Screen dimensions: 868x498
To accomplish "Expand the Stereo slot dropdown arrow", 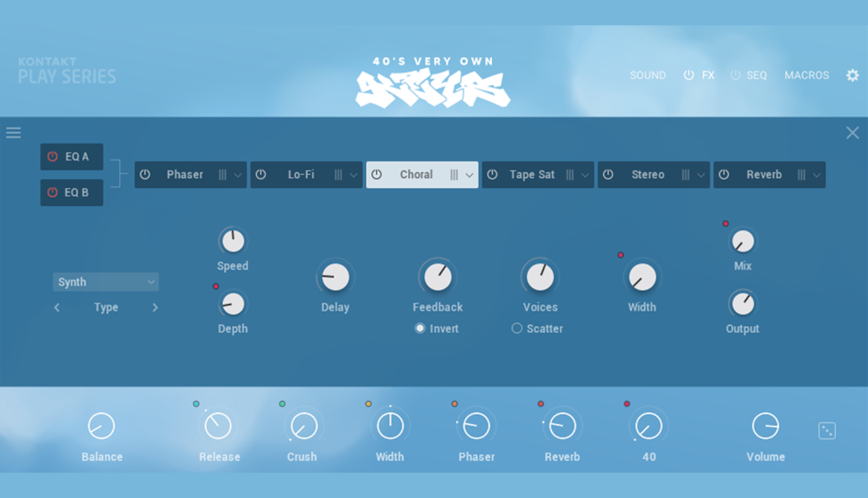I will point(701,175).
